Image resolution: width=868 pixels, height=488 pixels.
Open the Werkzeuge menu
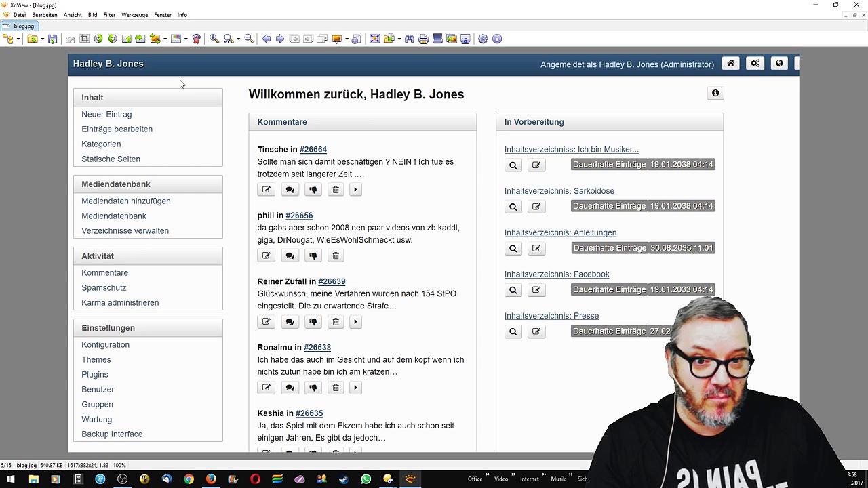pyautogui.click(x=134, y=14)
